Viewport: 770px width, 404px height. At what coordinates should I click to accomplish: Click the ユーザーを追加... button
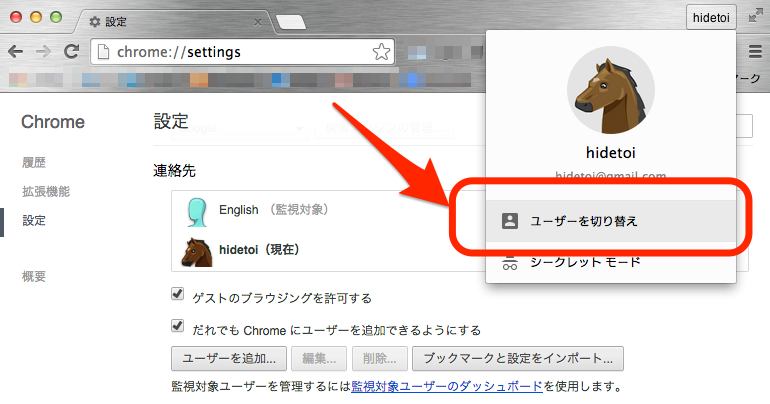[229, 358]
